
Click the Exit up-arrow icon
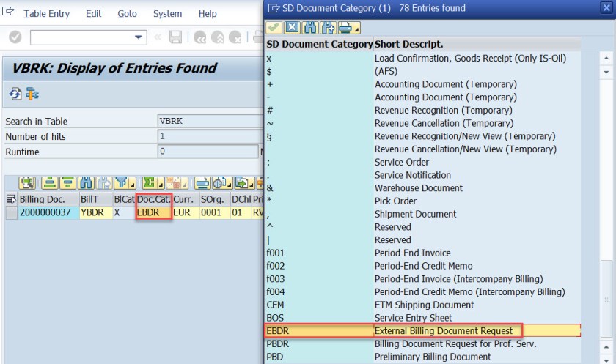(217, 37)
